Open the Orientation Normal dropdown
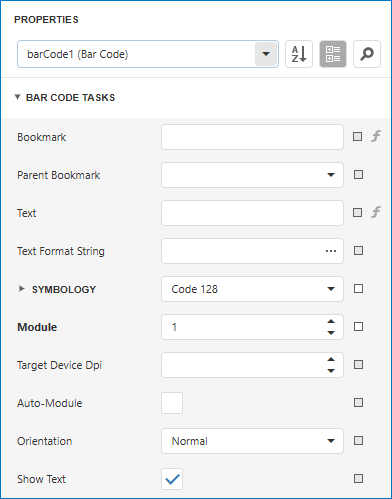This screenshot has width=392, height=499. point(252,441)
